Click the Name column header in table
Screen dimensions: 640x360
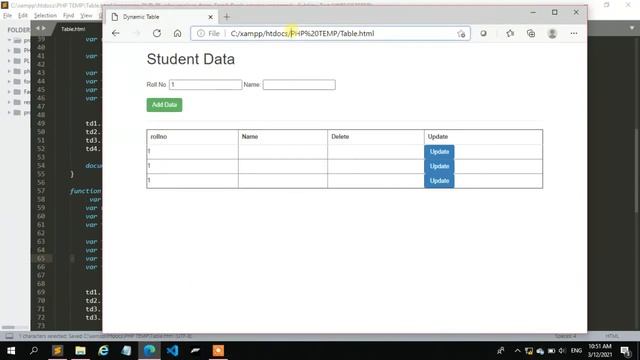(x=250, y=137)
